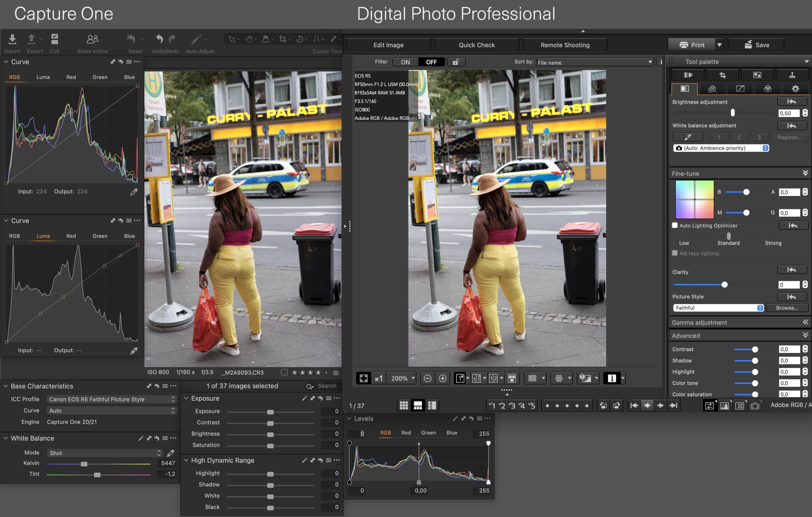Select the pan hand cursor tool
812x517 pixels.
click(x=249, y=39)
